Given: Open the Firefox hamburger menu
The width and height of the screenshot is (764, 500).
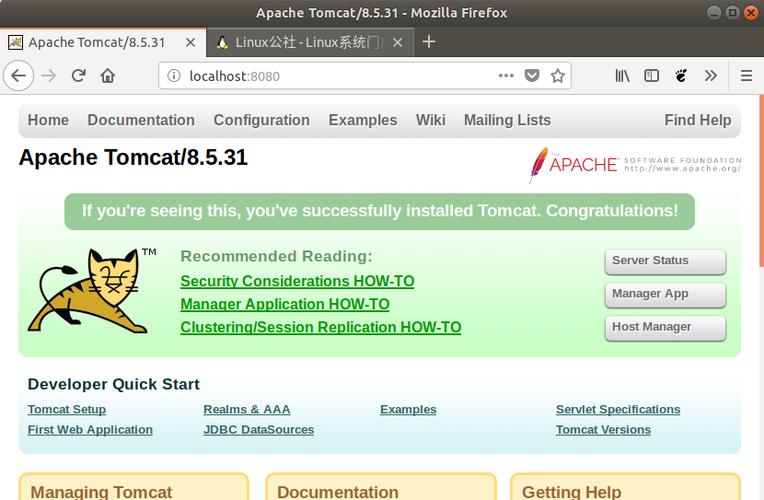Looking at the screenshot, I should [746, 76].
